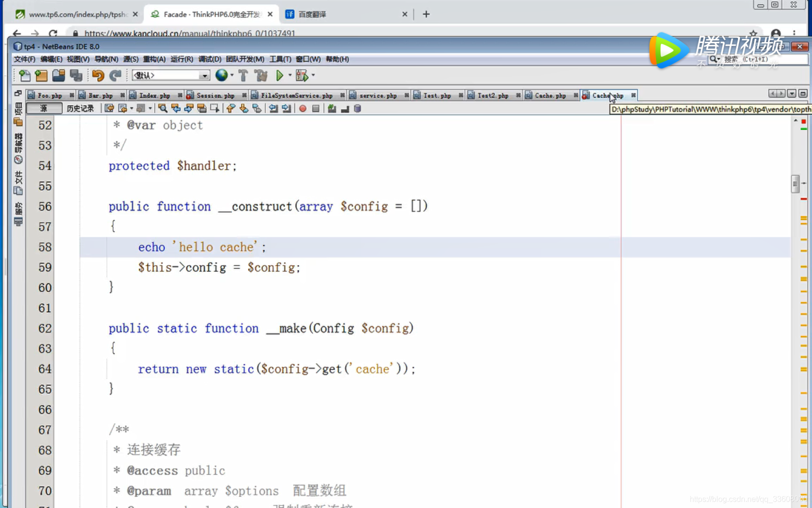This screenshot has width=812, height=508.
Task: Click the New Project toolbar icon
Action: pyautogui.click(x=42, y=75)
